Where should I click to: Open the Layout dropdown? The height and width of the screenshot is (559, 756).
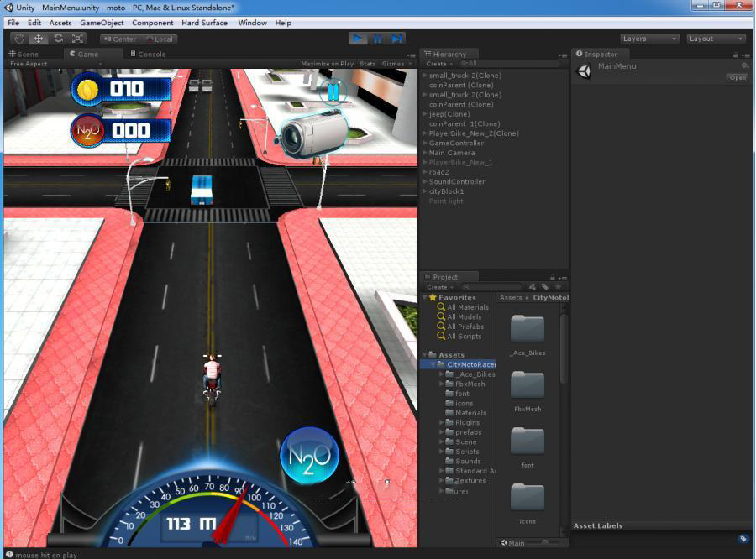pyautogui.click(x=716, y=39)
